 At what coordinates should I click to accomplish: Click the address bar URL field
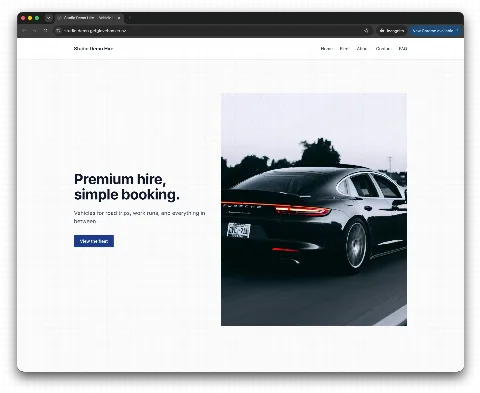pos(213,31)
